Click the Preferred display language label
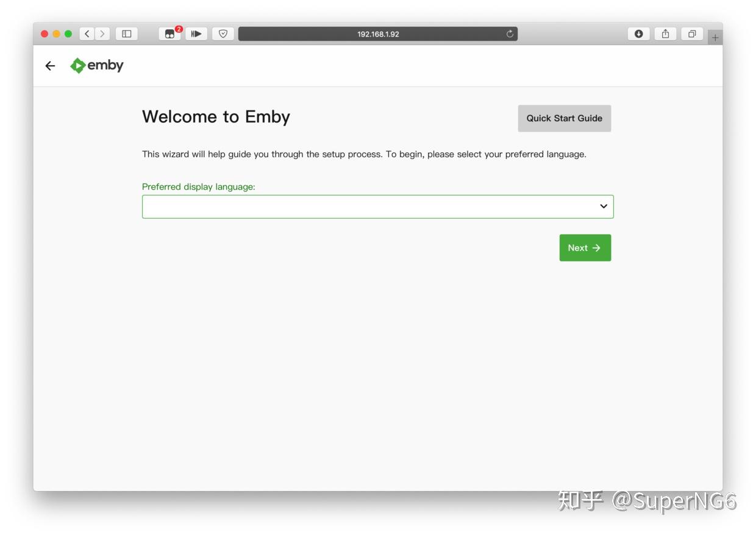This screenshot has width=756, height=535. tap(198, 186)
